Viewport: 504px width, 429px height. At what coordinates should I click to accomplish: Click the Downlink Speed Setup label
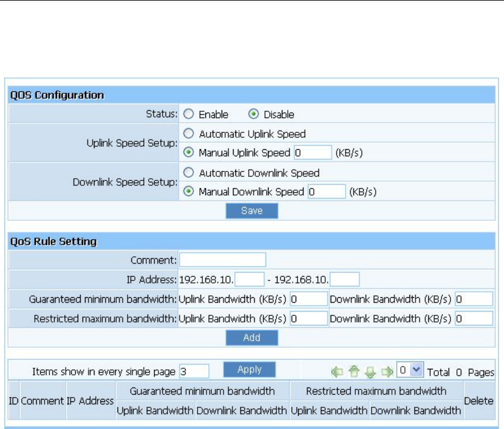click(125, 182)
